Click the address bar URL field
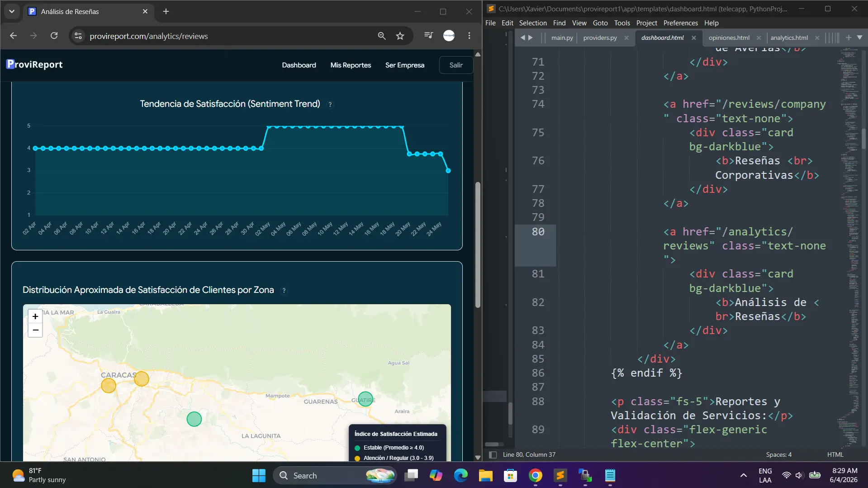The height and width of the screenshot is (488, 868). (x=148, y=36)
